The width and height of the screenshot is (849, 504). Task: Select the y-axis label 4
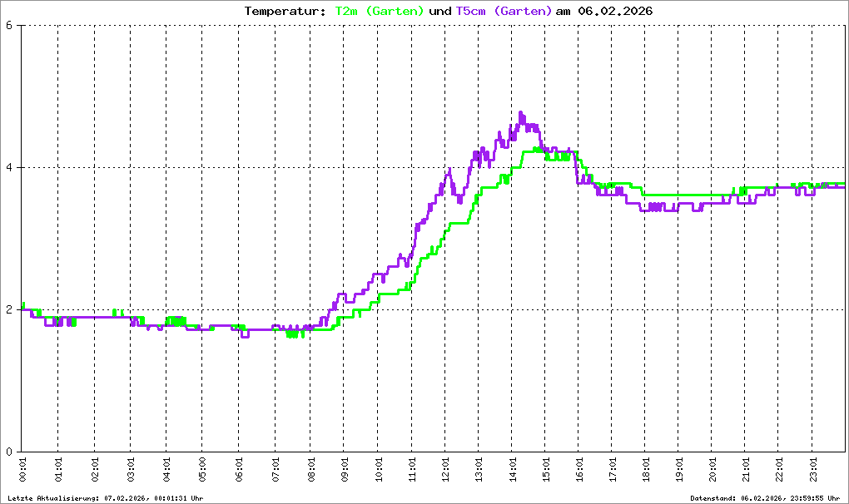[8, 167]
